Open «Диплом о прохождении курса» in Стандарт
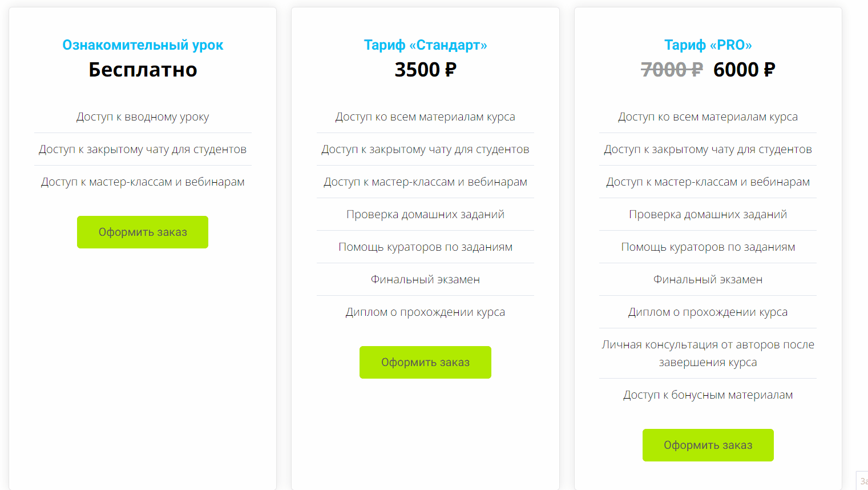This screenshot has height=490, width=868. [425, 312]
